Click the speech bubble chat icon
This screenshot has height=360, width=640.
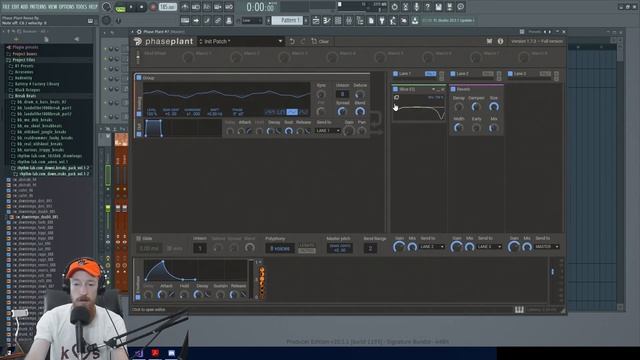click(460, 7)
